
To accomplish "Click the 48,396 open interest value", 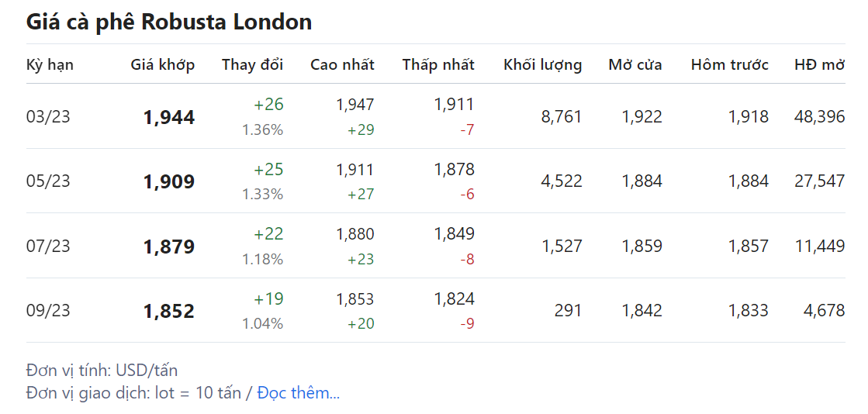I will (820, 117).
